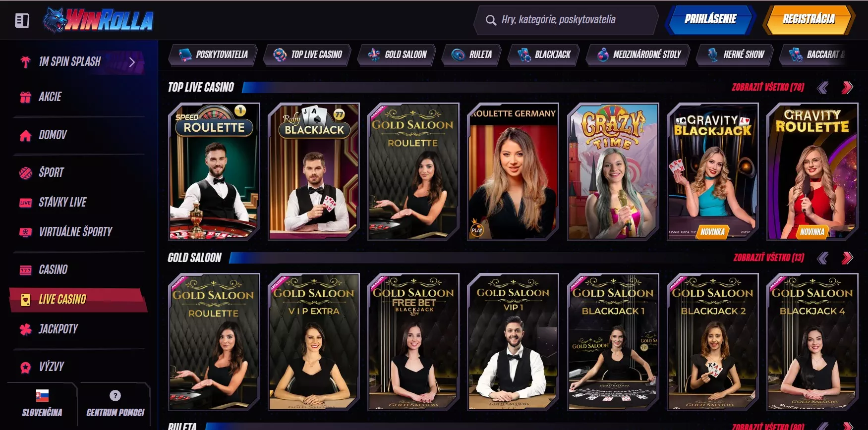Image resolution: width=868 pixels, height=430 pixels.
Task: Select the Ruleta category tab
Action: click(x=471, y=54)
